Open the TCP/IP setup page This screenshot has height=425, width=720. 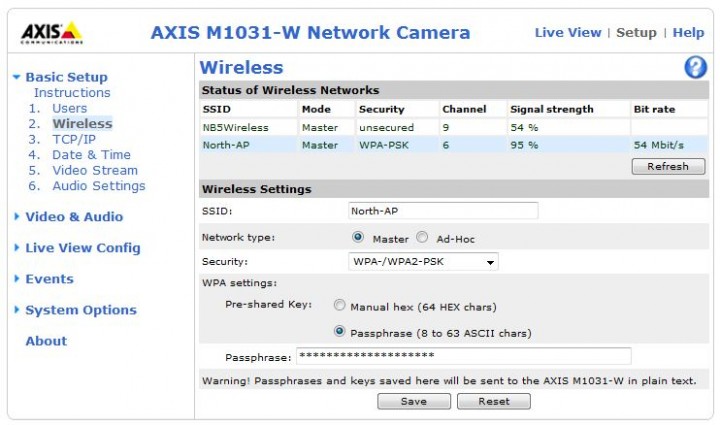[74, 140]
